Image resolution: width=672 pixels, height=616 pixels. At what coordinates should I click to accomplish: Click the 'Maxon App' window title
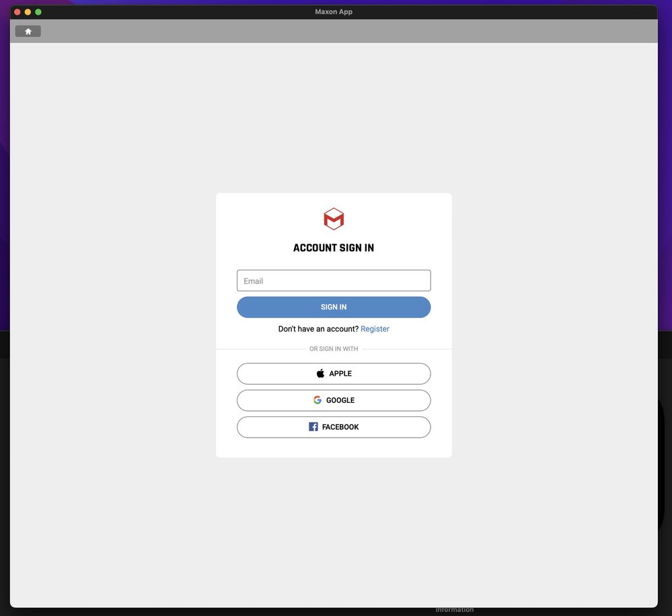pos(334,12)
